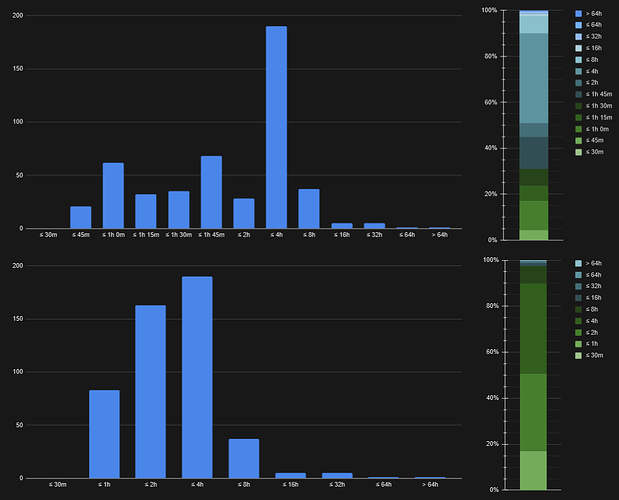Click the tallest ≤ 4h bar in top histogram
Image resolution: width=619 pixels, height=500 pixels.
(x=276, y=127)
